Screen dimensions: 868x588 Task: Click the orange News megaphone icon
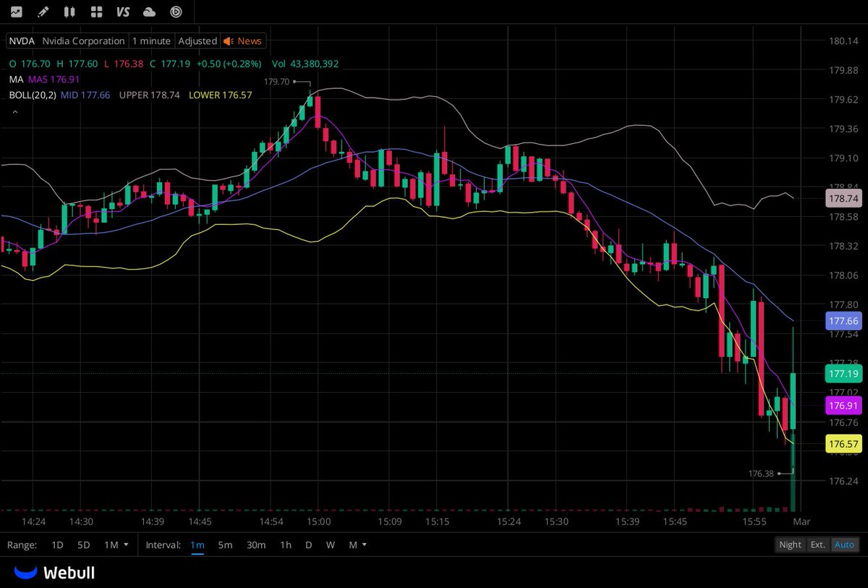click(228, 41)
